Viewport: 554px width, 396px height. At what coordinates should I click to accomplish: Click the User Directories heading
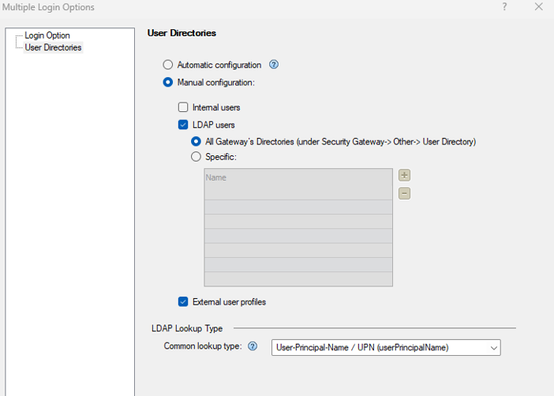click(x=182, y=33)
